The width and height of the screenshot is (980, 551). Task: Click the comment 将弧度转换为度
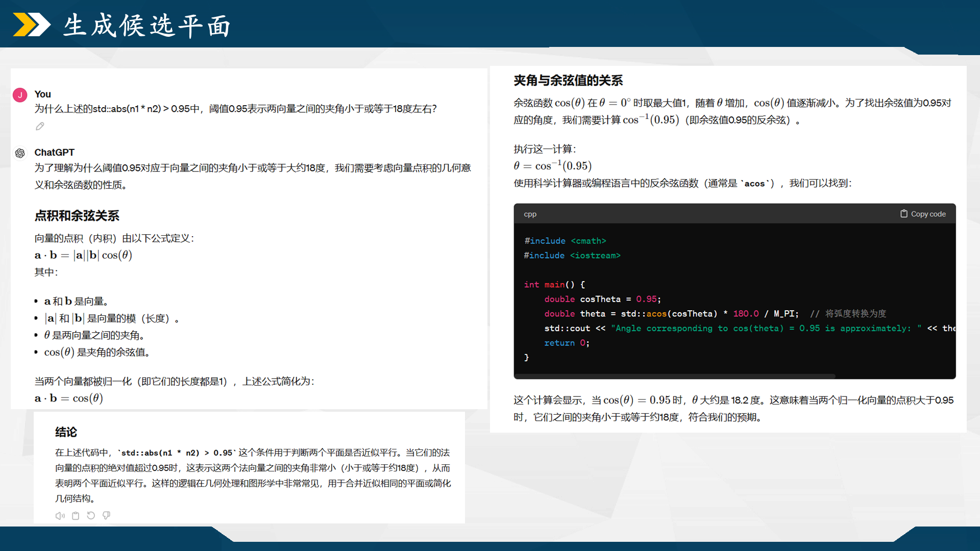[848, 314]
